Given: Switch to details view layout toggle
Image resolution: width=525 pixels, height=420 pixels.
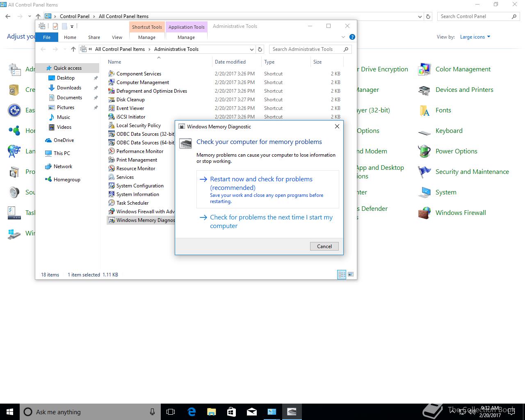Looking at the screenshot, I should coord(342,274).
